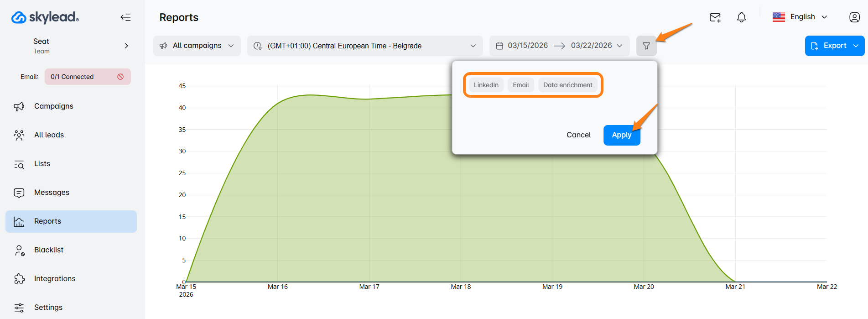Open Integrations from the sidebar
This screenshot has width=868, height=319.
pyautogui.click(x=55, y=278)
